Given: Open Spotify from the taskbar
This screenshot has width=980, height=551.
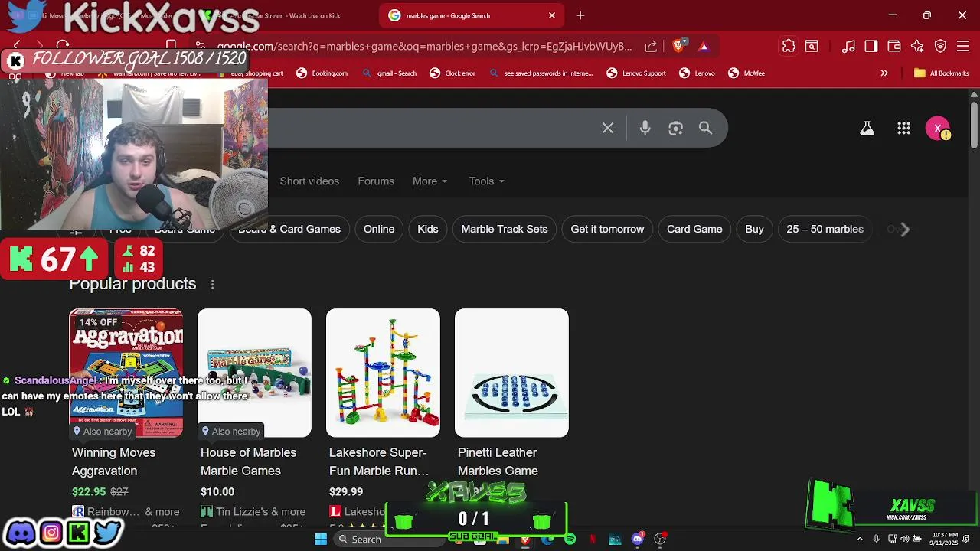Looking at the screenshot, I should [570, 540].
